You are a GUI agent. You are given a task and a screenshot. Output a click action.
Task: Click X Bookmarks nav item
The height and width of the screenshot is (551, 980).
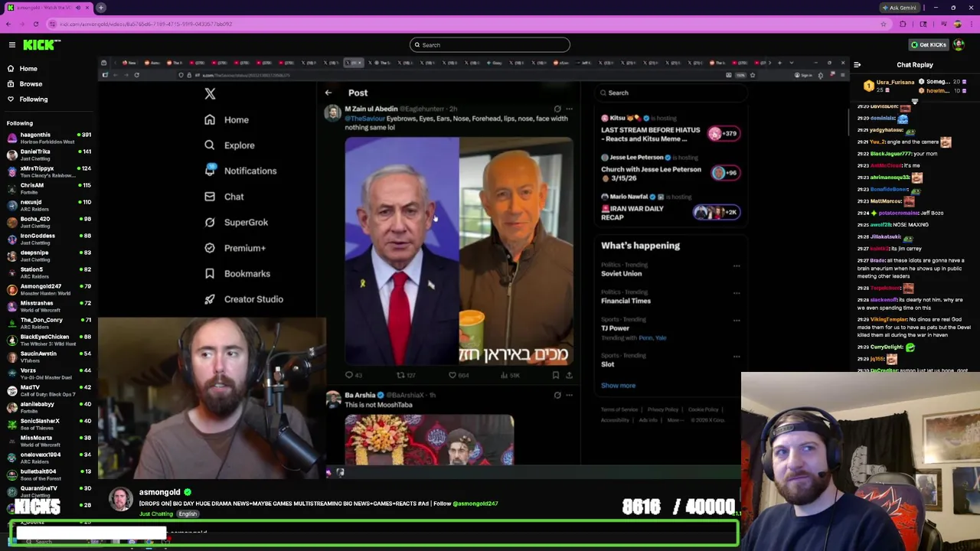click(x=237, y=274)
